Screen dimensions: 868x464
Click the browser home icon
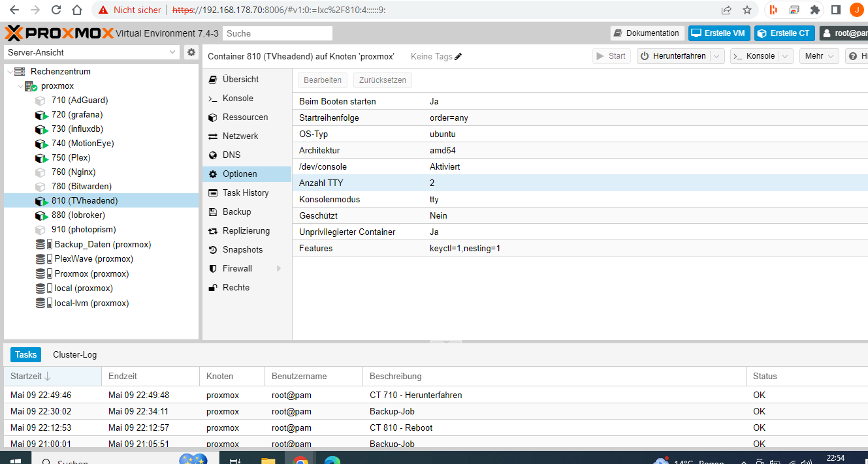click(77, 10)
